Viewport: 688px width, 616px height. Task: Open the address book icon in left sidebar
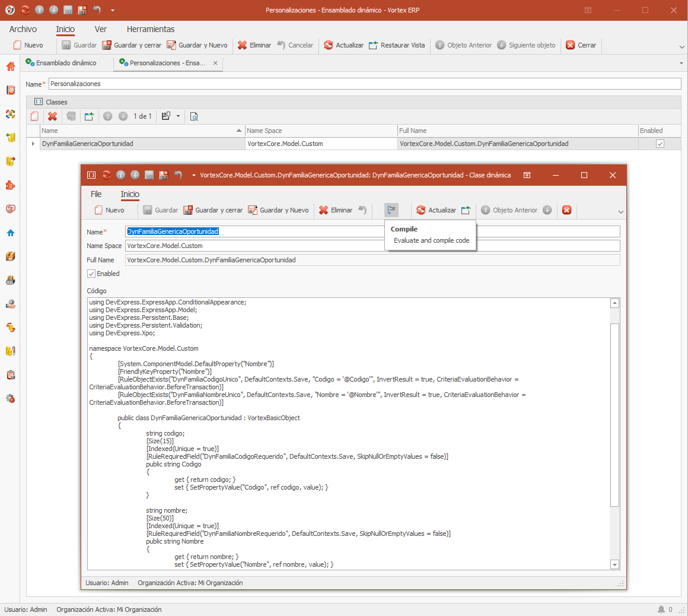tap(11, 90)
